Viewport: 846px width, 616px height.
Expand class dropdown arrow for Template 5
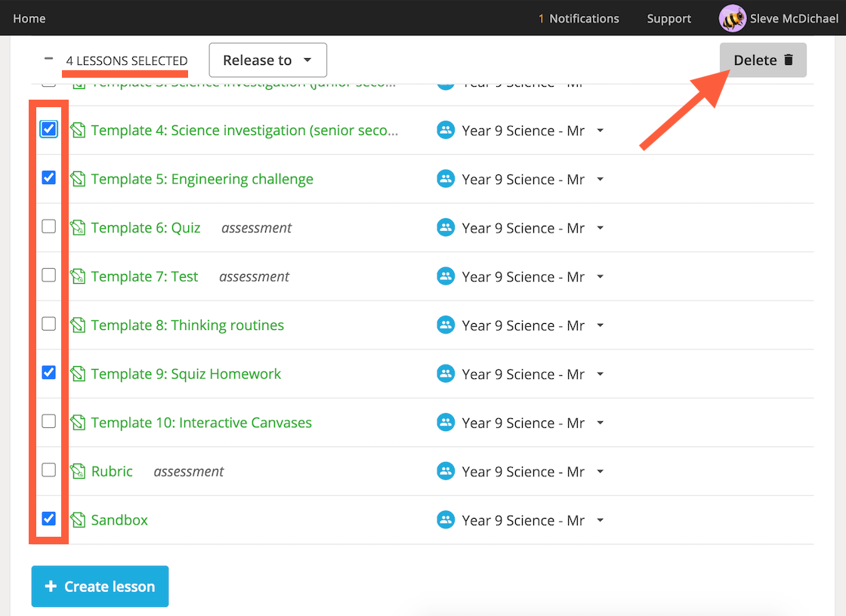(x=600, y=179)
